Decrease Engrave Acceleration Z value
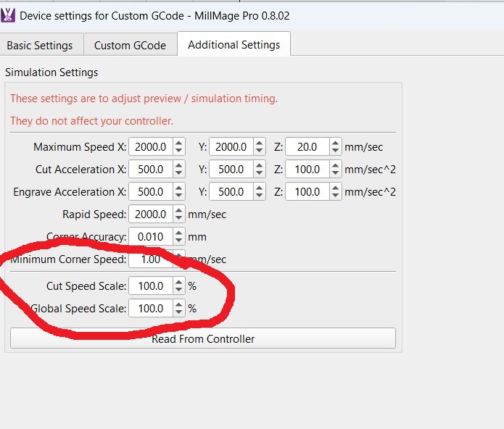This screenshot has width=504, height=429. 335,196
